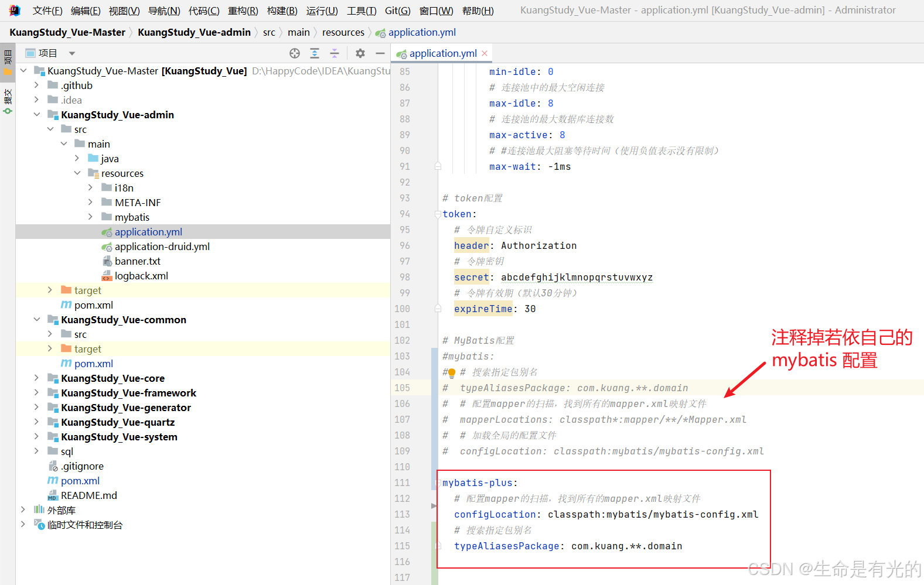Open the 重构(R) menu
The image size is (924, 585).
pyautogui.click(x=243, y=11)
